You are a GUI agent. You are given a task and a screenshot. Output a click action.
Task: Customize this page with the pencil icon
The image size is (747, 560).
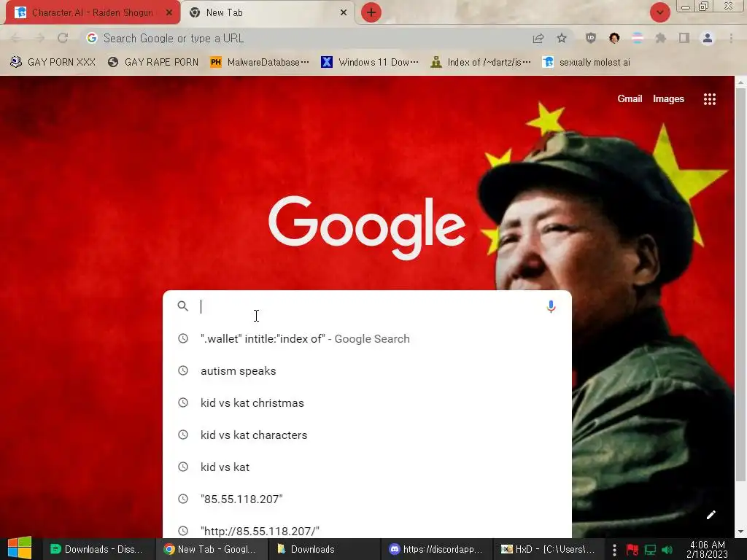pyautogui.click(x=711, y=515)
